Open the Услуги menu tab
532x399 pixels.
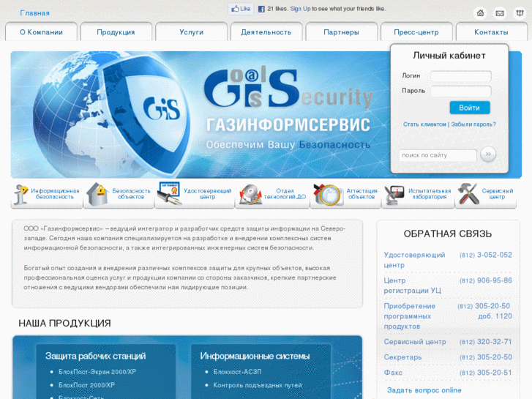191,32
